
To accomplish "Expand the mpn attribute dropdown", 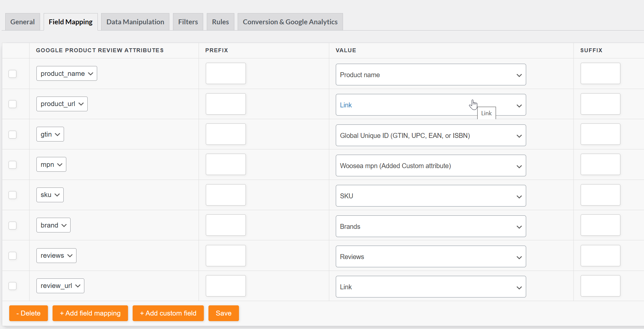I will tap(51, 164).
